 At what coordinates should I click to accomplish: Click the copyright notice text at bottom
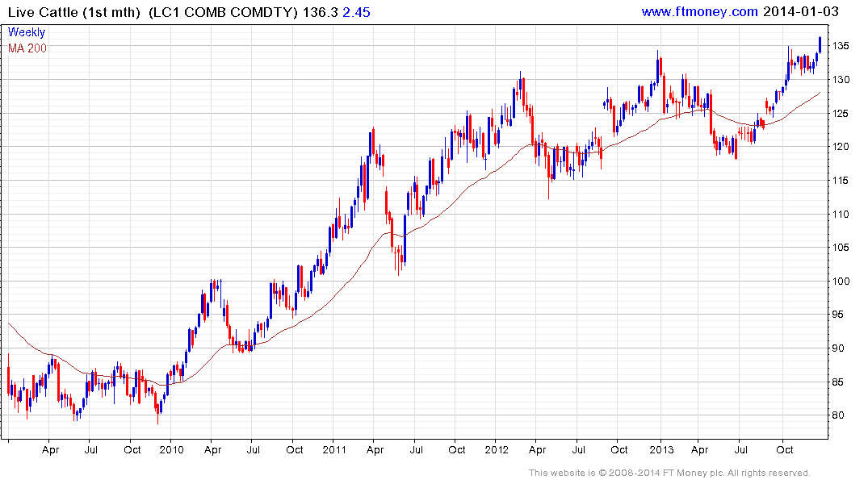669,473
